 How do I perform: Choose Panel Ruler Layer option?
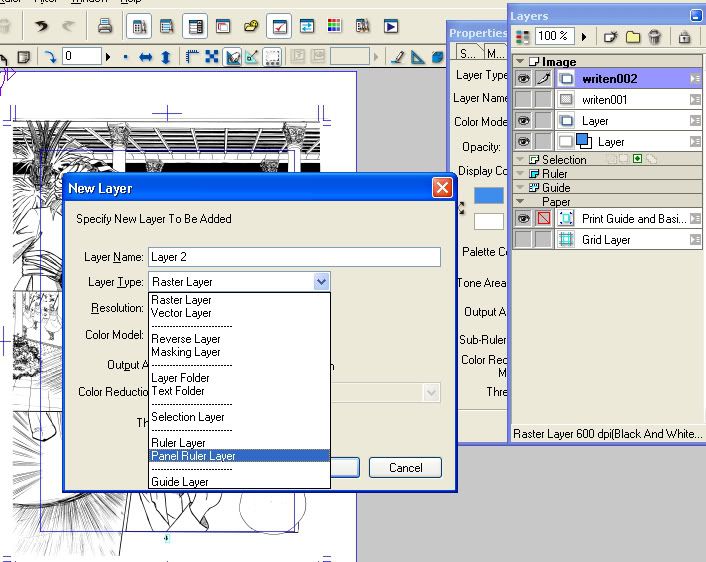[x=239, y=456]
